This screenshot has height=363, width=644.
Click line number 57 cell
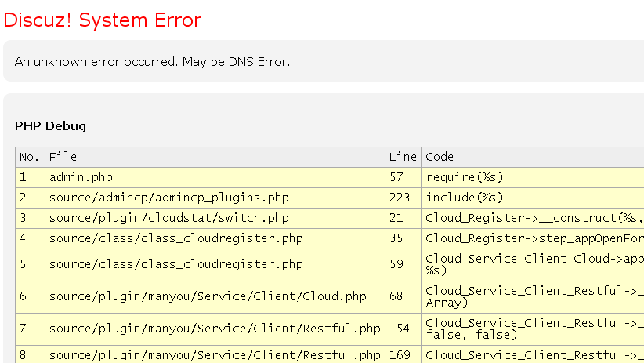click(x=403, y=177)
